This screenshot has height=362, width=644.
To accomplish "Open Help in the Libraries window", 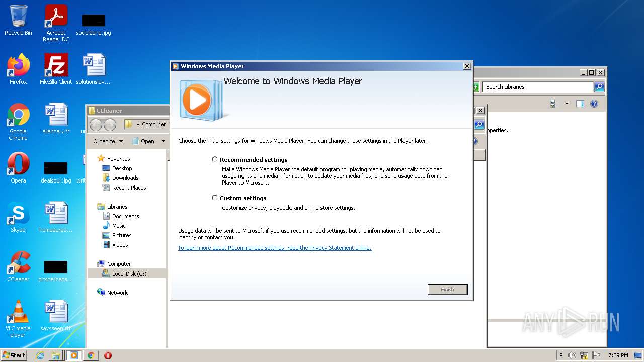I will pos(594,104).
